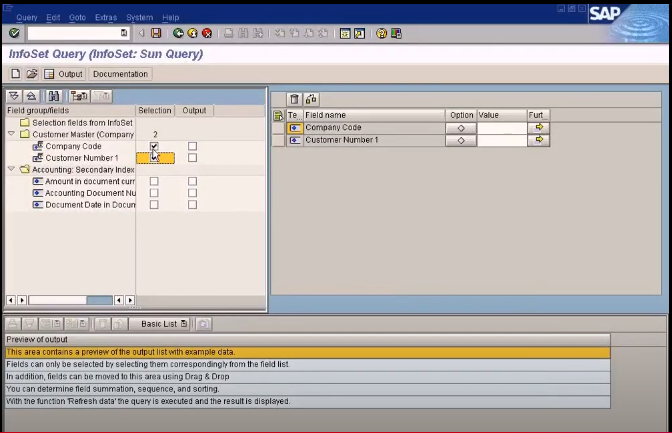This screenshot has height=433, width=672.
Task: Click the Save diskette icon
Action: coord(156,33)
